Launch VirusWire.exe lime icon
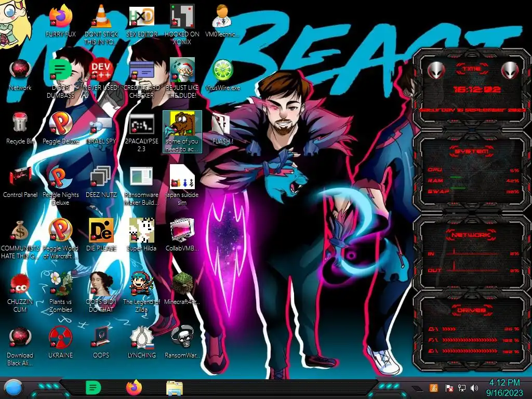The width and height of the screenshot is (532, 399). [222, 75]
